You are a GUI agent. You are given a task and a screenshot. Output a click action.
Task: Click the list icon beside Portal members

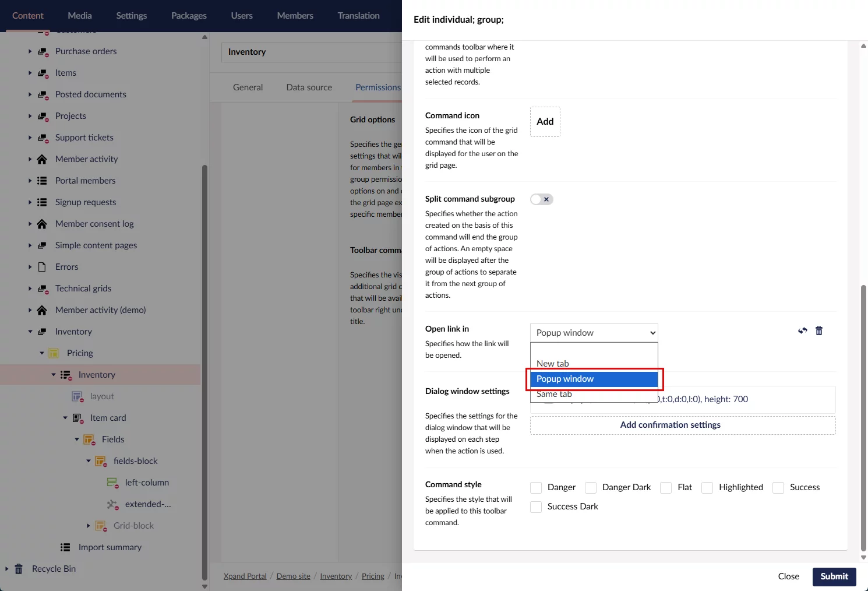pos(42,181)
